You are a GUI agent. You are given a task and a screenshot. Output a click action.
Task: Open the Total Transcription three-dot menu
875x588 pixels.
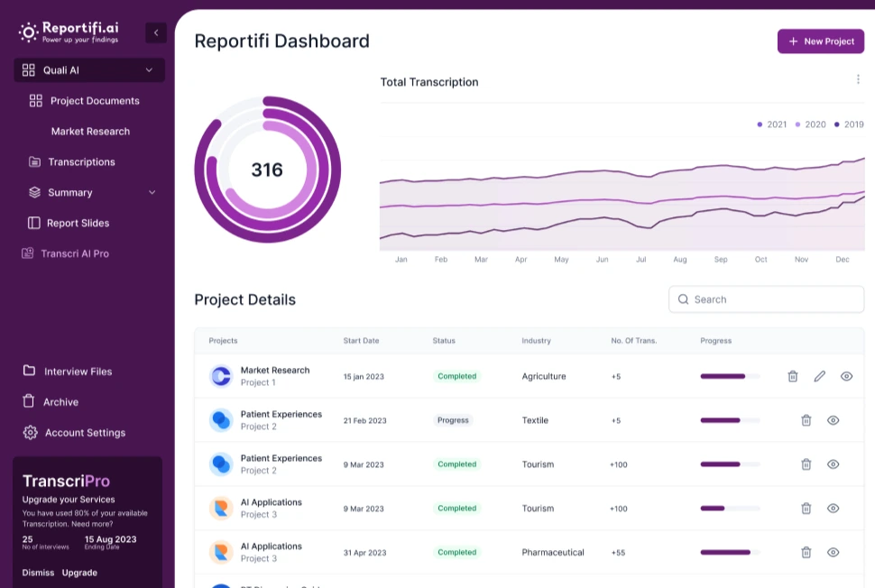[x=857, y=79]
